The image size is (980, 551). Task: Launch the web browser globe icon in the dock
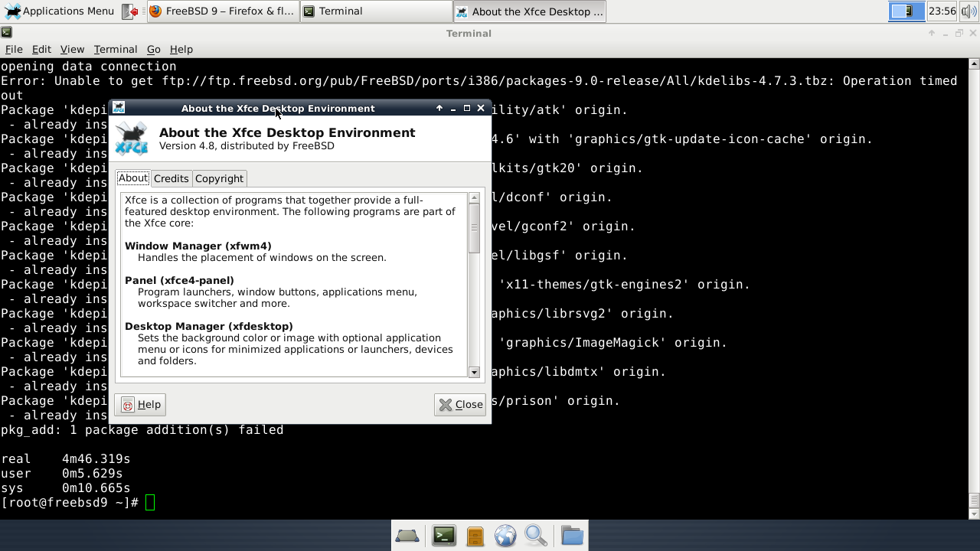[505, 536]
